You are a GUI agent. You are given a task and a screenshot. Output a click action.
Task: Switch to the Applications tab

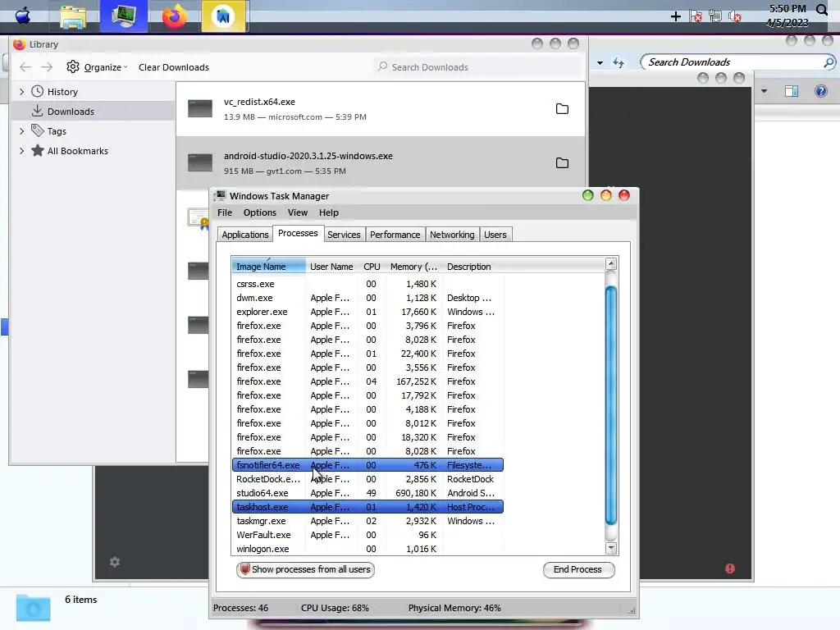coord(244,235)
